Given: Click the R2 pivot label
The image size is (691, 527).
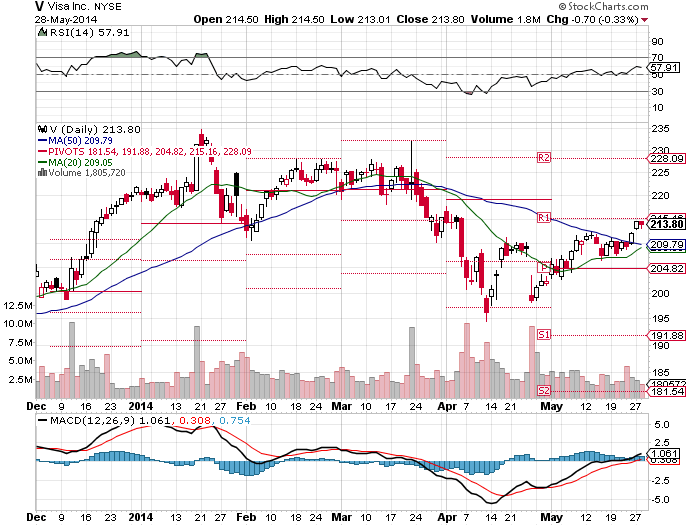Looking at the screenshot, I should point(544,157).
